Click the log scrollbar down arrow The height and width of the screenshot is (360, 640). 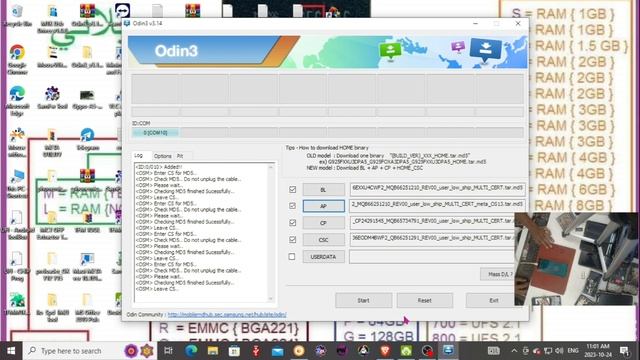tap(271, 299)
